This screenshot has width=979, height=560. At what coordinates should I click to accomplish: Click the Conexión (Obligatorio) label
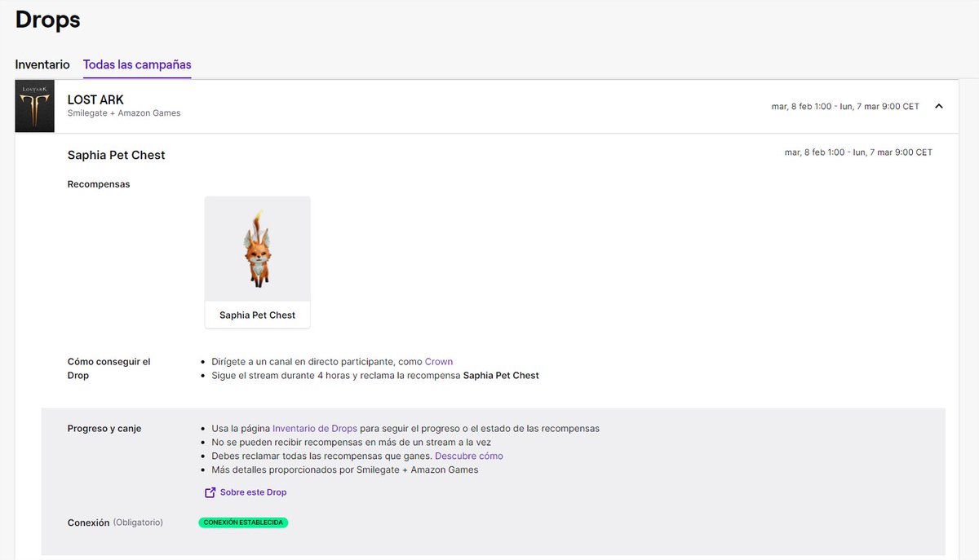pos(115,523)
